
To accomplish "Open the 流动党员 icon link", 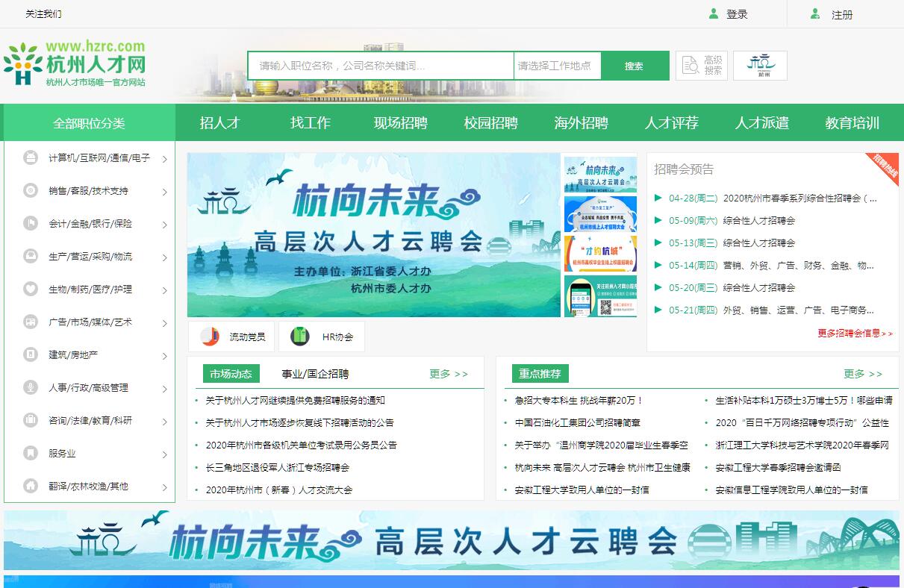I will [210, 337].
